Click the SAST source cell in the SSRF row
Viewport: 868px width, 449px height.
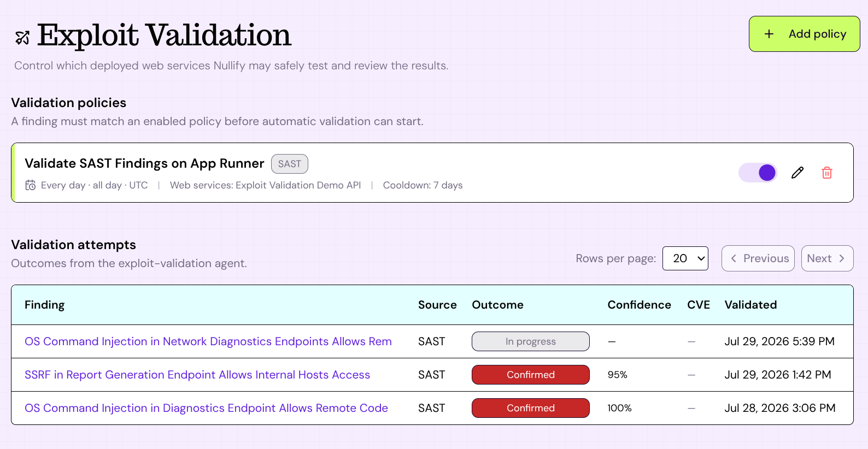[432, 375]
